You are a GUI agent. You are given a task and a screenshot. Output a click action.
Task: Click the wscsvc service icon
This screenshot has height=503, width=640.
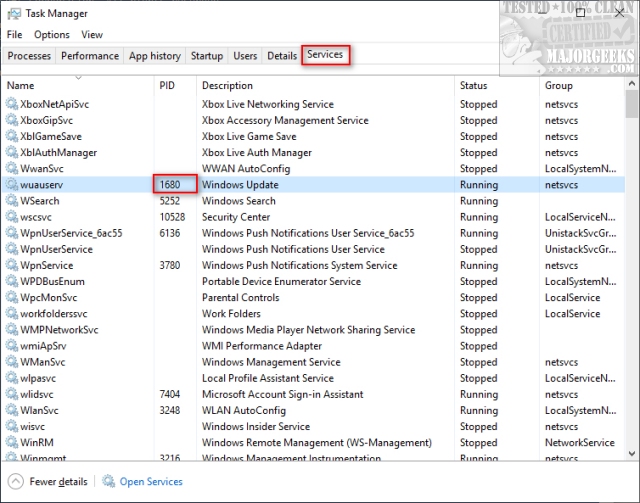pos(12,217)
